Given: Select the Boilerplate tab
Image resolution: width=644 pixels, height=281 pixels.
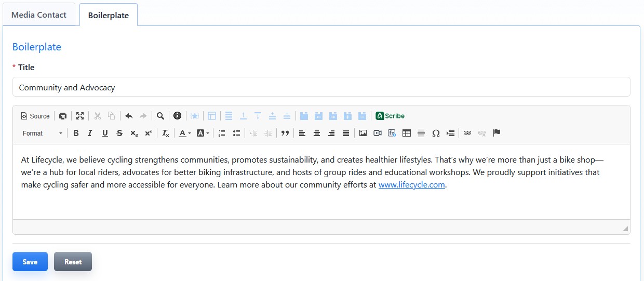Looking at the screenshot, I should pos(109,15).
